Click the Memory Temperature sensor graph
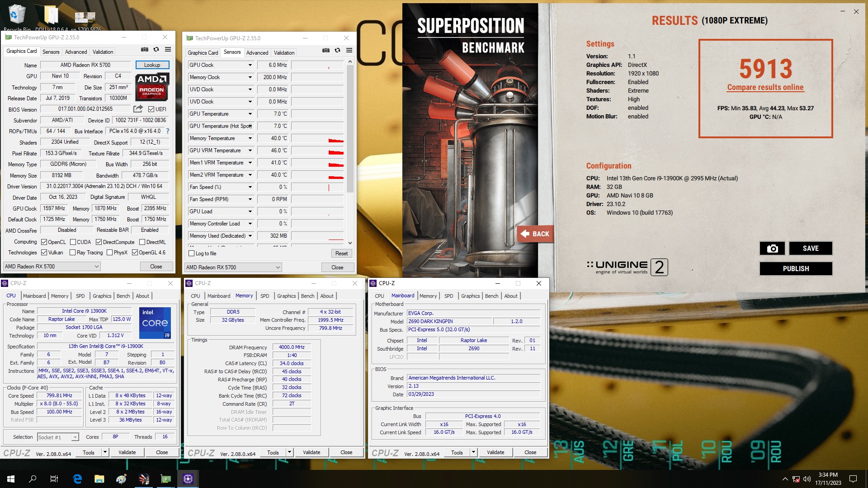Image resolution: width=868 pixels, height=488 pixels. coord(318,138)
